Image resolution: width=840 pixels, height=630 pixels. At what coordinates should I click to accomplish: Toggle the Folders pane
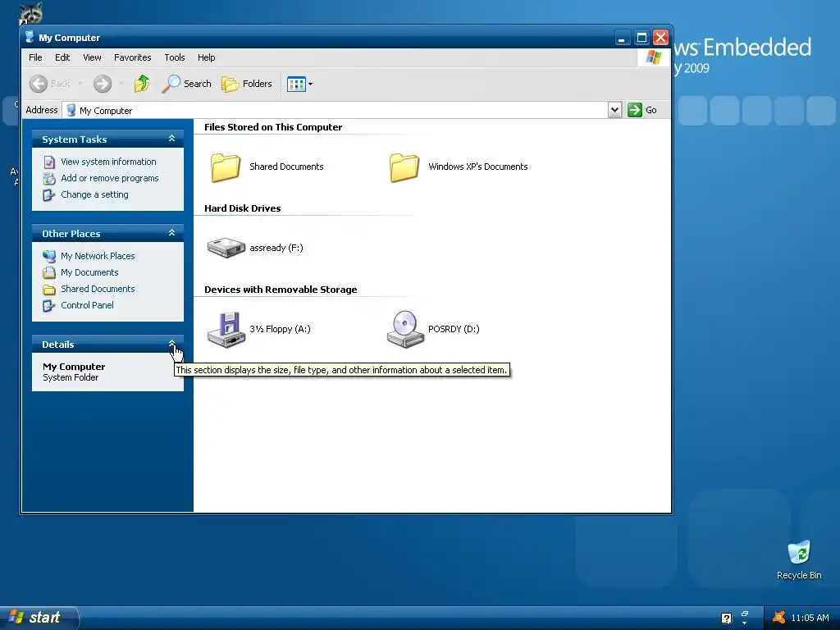click(246, 84)
